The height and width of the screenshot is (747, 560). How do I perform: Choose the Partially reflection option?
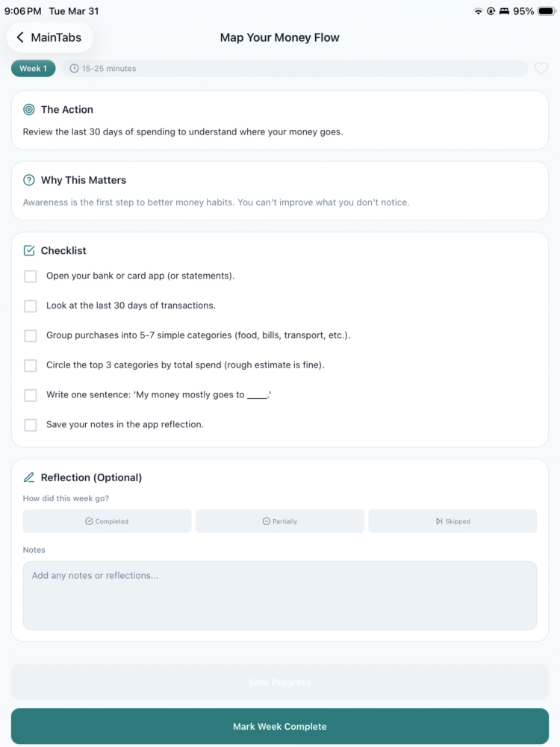tap(280, 521)
